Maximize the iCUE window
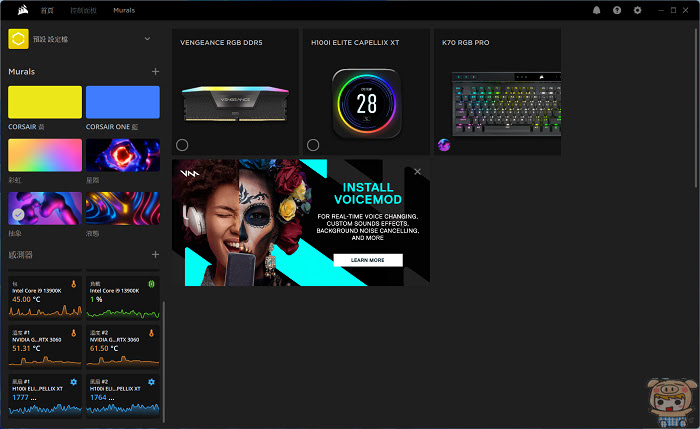This screenshot has height=429, width=700. pyautogui.click(x=673, y=10)
